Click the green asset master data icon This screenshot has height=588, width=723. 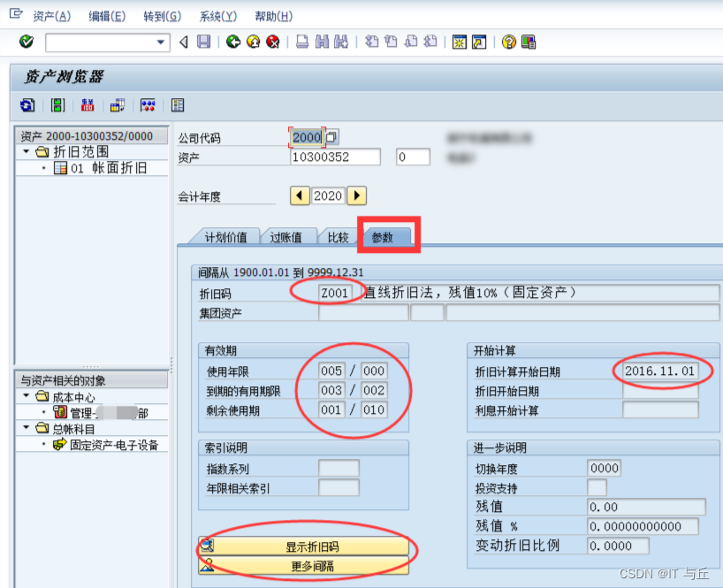(57, 105)
